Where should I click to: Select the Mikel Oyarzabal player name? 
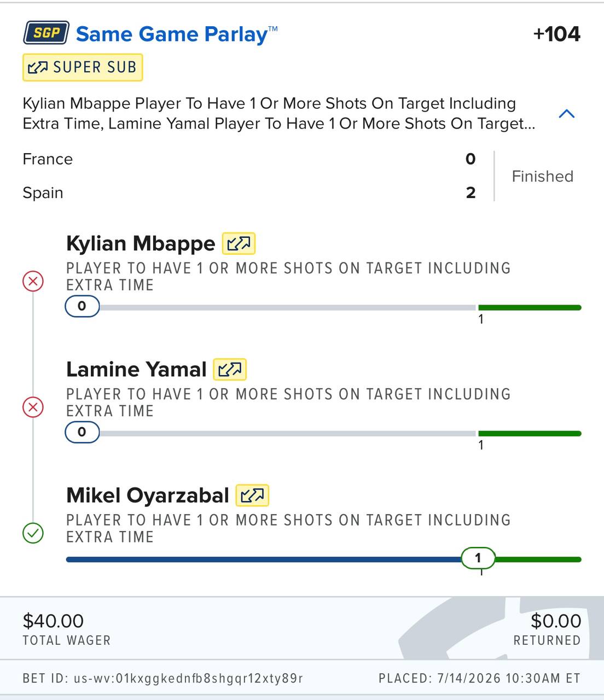click(148, 495)
